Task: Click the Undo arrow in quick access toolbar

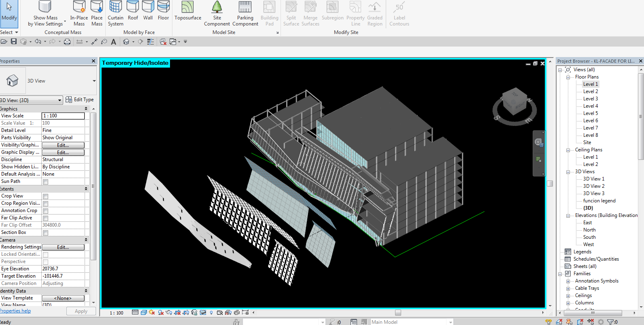Action: 38,42
